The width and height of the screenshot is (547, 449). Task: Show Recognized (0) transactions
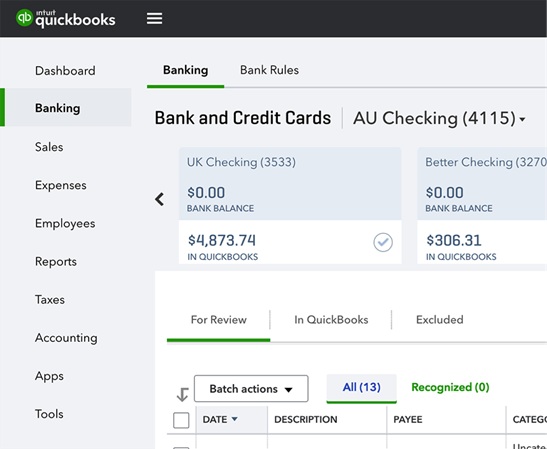click(450, 387)
